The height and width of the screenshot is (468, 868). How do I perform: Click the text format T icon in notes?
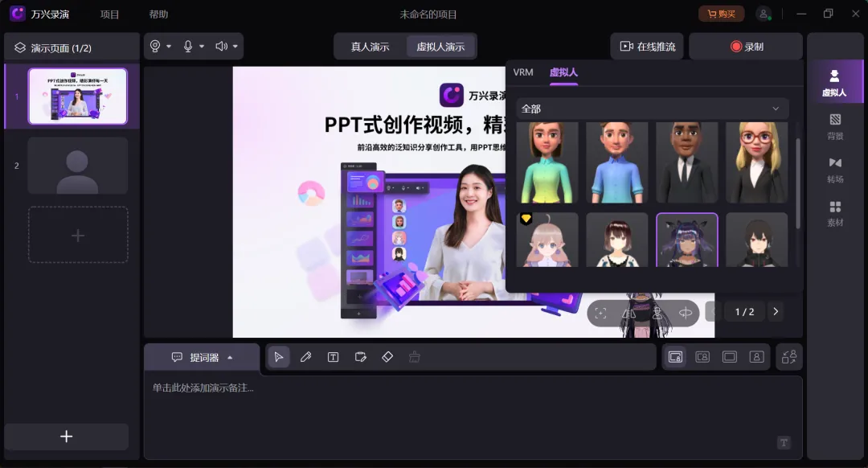tap(784, 442)
